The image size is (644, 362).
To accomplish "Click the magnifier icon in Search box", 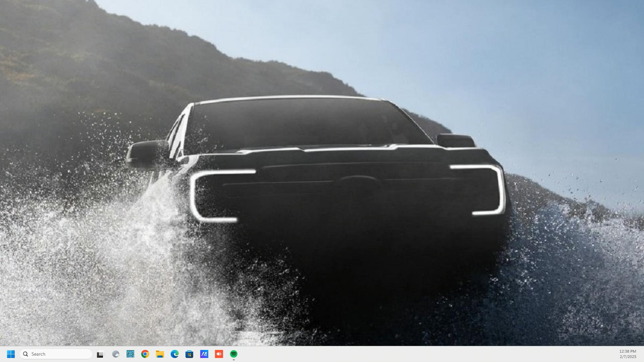I will (25, 354).
